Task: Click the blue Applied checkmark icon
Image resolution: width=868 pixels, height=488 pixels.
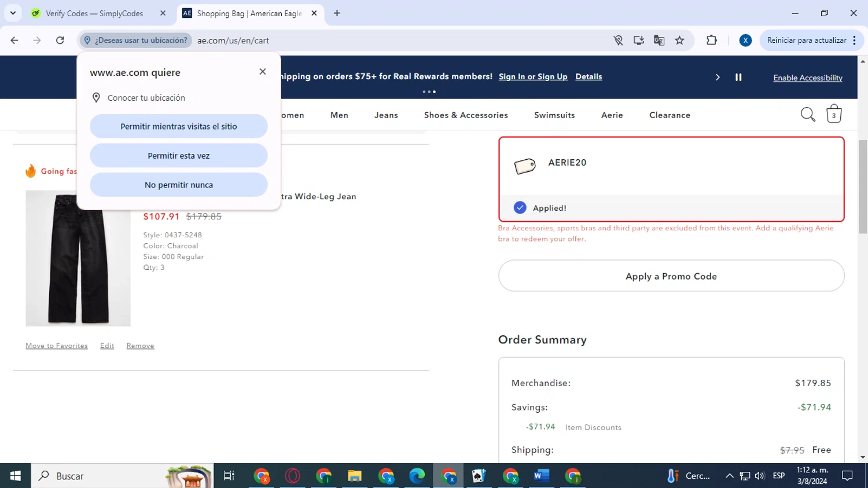Action: pos(520,208)
